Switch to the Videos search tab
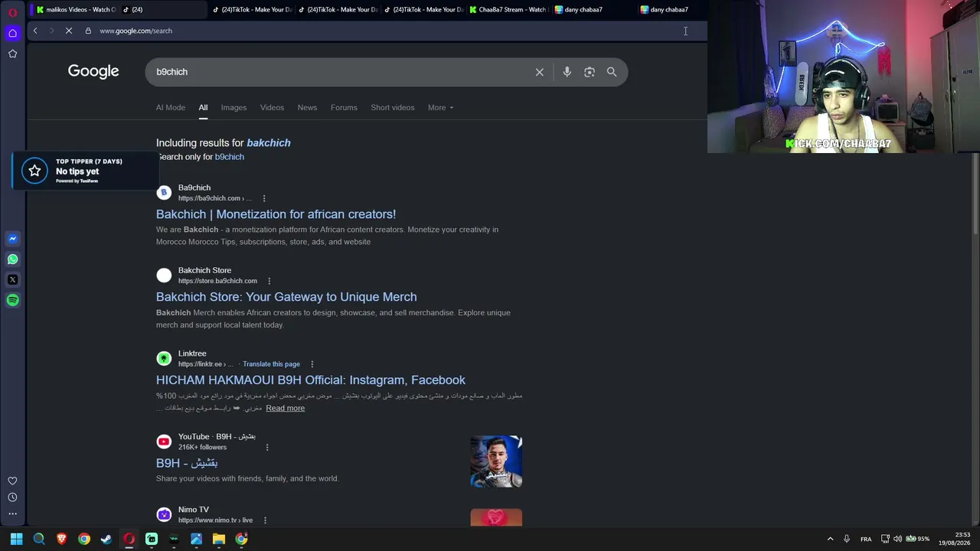The height and width of the screenshot is (551, 980). [x=272, y=107]
